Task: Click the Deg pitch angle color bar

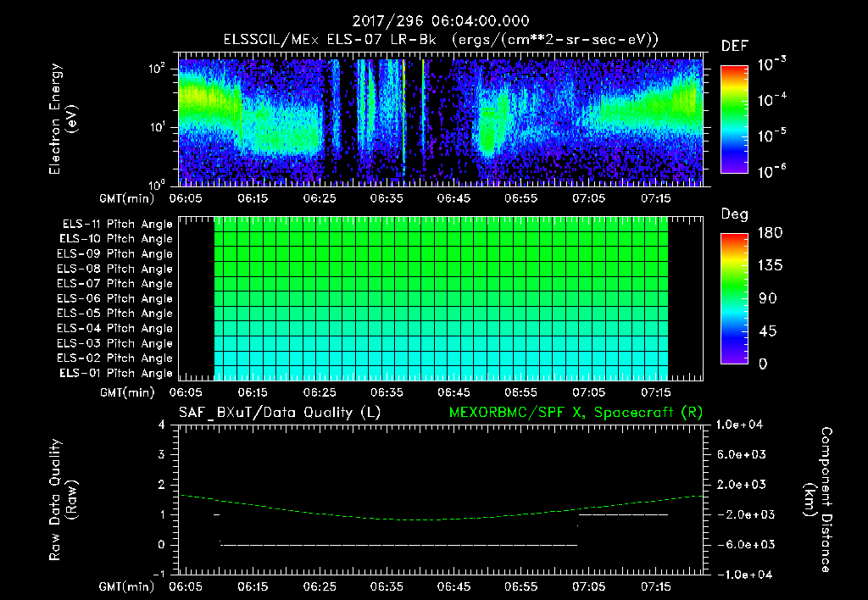Action: (x=734, y=299)
